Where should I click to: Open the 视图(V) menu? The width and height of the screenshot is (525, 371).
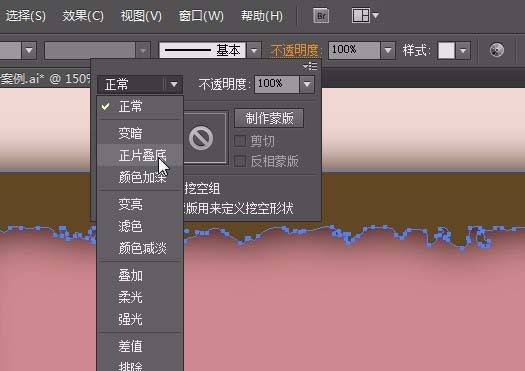coord(141,16)
